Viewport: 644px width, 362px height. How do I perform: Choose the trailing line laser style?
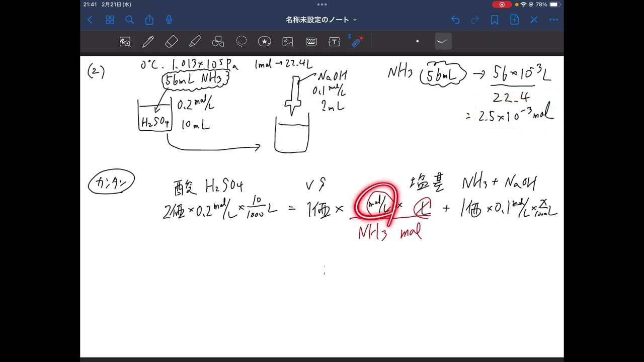443,41
